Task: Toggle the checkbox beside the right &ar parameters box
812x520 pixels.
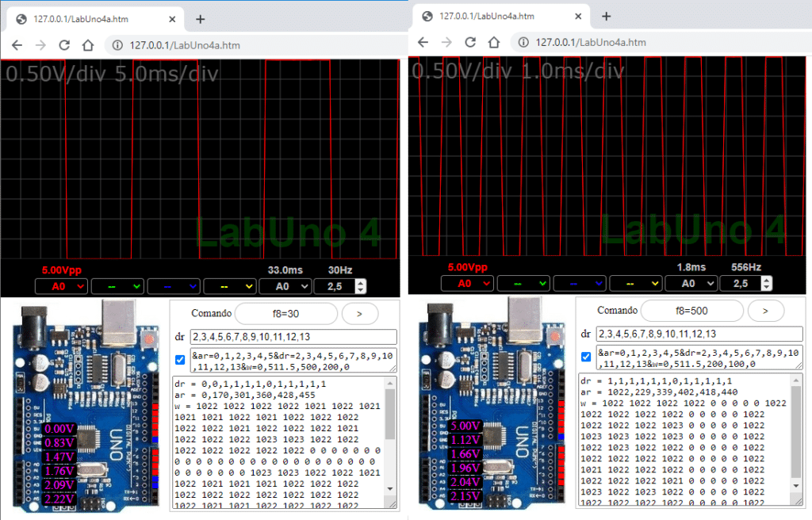Action: (586, 357)
